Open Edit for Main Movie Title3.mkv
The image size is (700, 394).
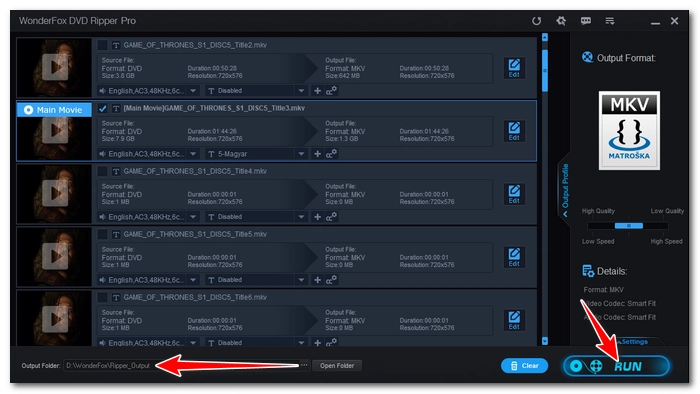[x=514, y=131]
